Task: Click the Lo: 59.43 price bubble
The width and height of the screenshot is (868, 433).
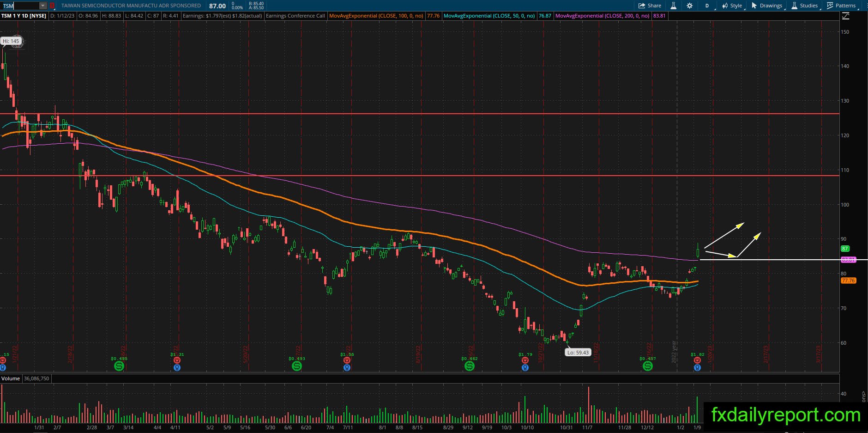Action: click(578, 353)
